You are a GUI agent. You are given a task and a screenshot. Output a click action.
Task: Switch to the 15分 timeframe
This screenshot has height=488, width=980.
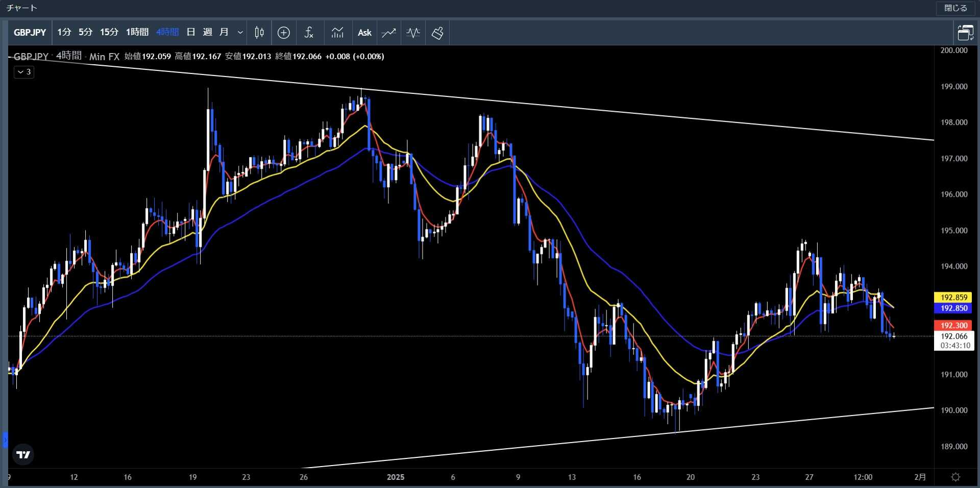[x=109, y=33]
